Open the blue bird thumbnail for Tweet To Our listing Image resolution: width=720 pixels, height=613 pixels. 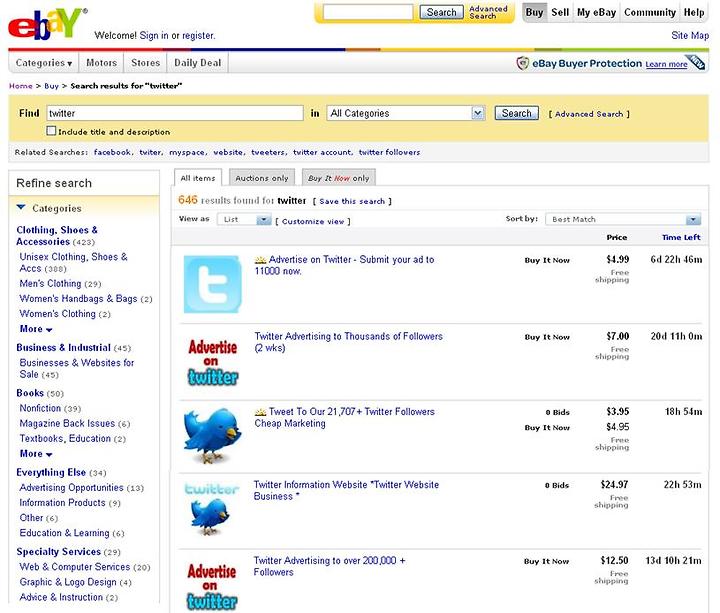point(212,435)
